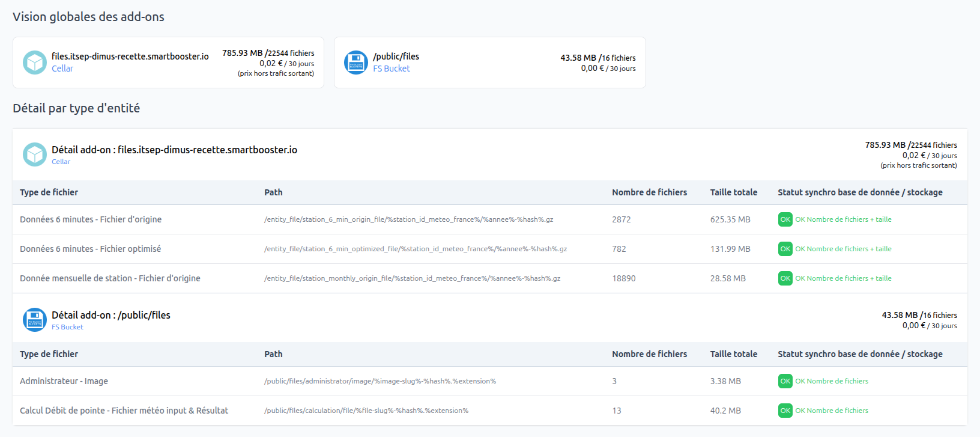Click the 0,00 € / 30 jours price in the FS Bucket detail header
Viewport: 980px width, 437px height.
[930, 325]
